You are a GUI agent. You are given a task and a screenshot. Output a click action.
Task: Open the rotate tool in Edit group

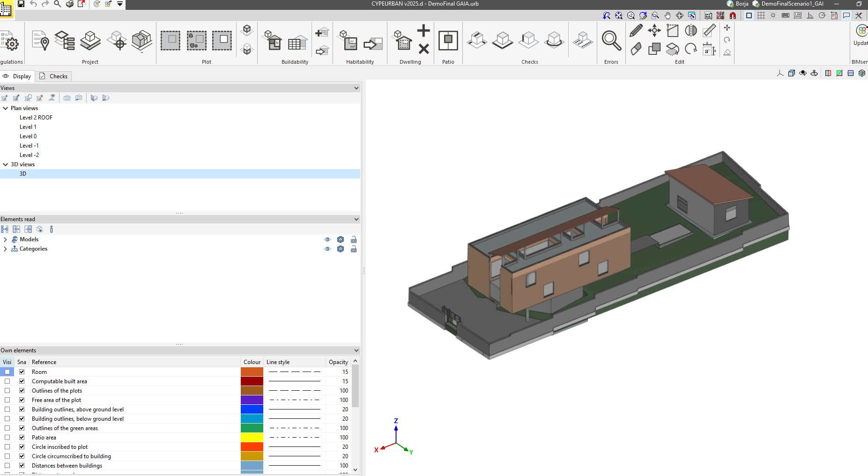[690, 49]
